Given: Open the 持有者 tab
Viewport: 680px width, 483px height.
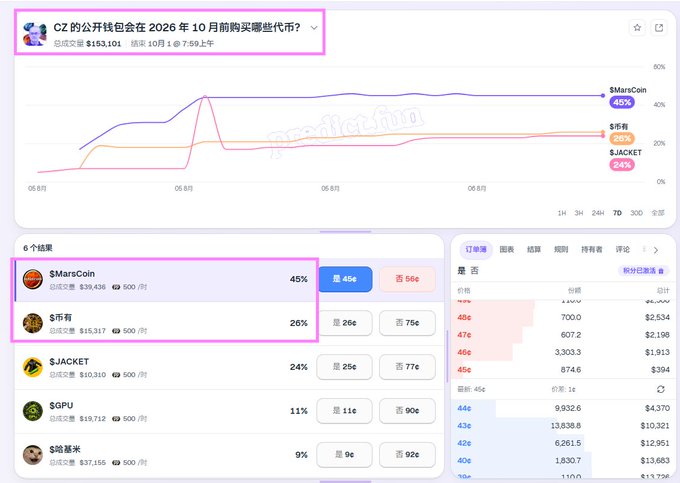Looking at the screenshot, I should tap(592, 249).
